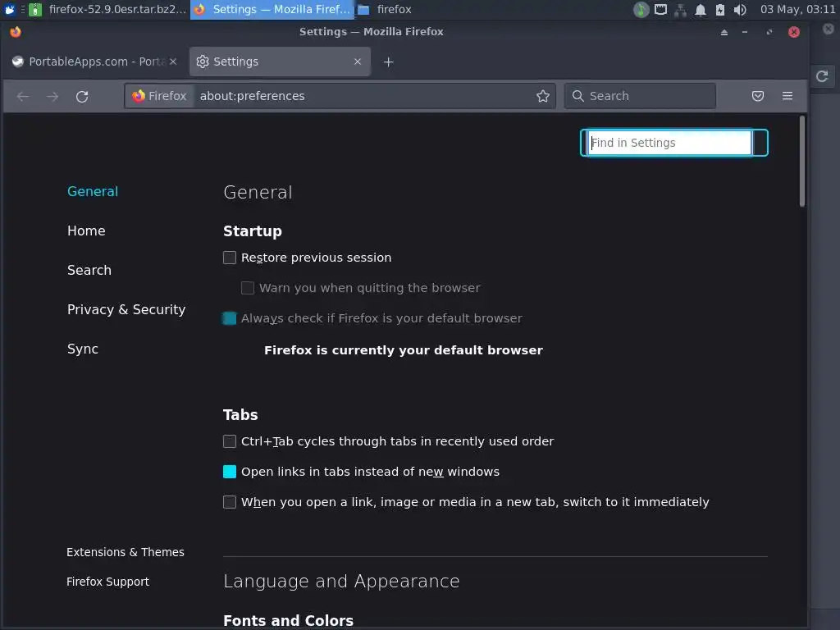This screenshot has width=840, height=630.
Task: Open a new tab with the plus button
Action: (388, 62)
